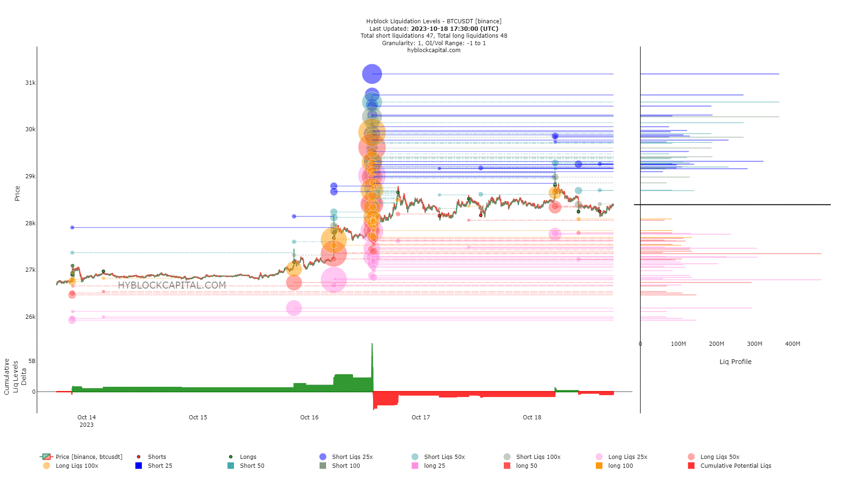Click the Liq Profile axis title
This screenshot has height=478, width=868.
pos(735,362)
